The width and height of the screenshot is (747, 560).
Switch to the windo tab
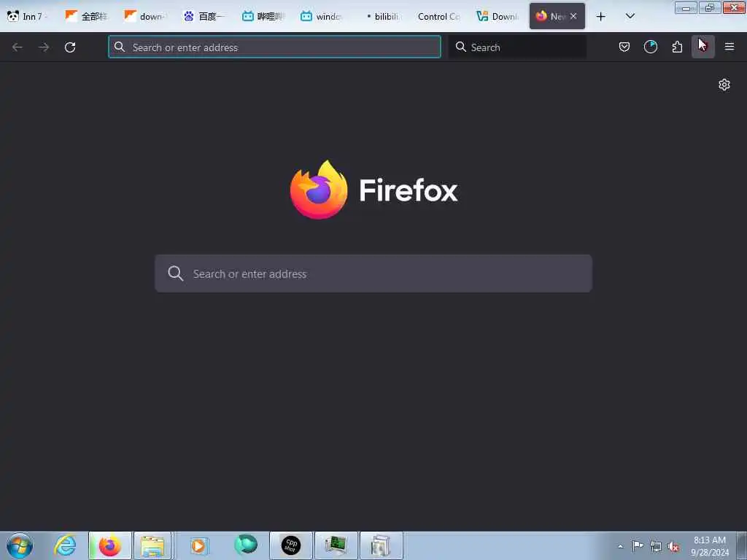click(322, 16)
